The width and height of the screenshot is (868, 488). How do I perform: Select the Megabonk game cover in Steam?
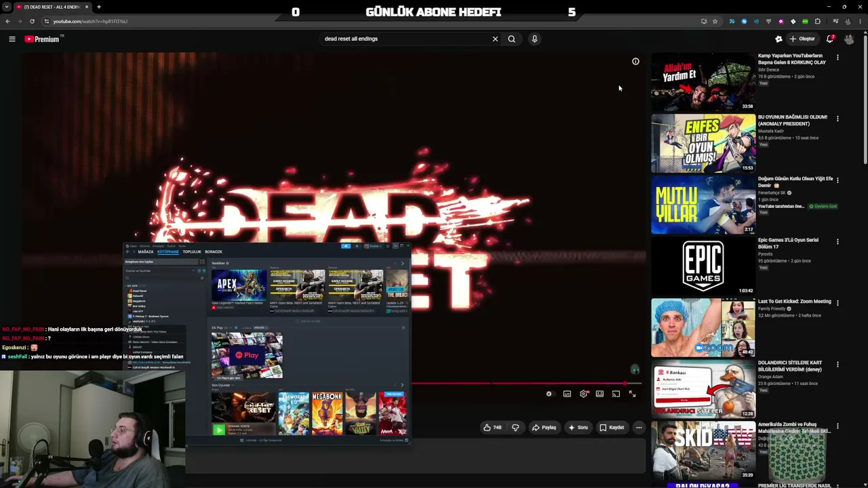point(328,413)
